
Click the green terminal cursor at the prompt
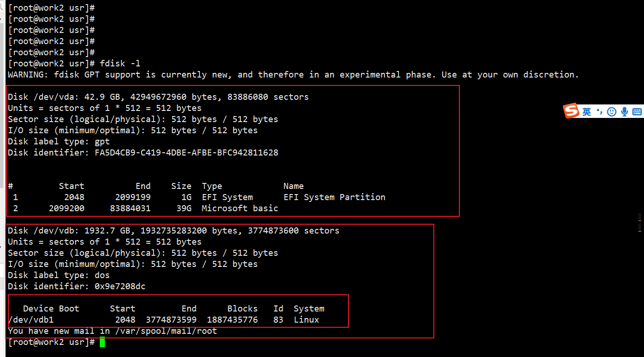click(103, 343)
